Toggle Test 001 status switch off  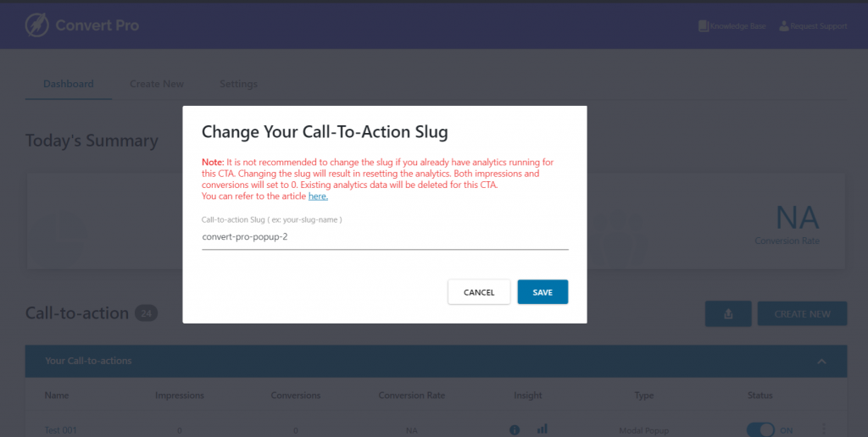tap(760, 430)
